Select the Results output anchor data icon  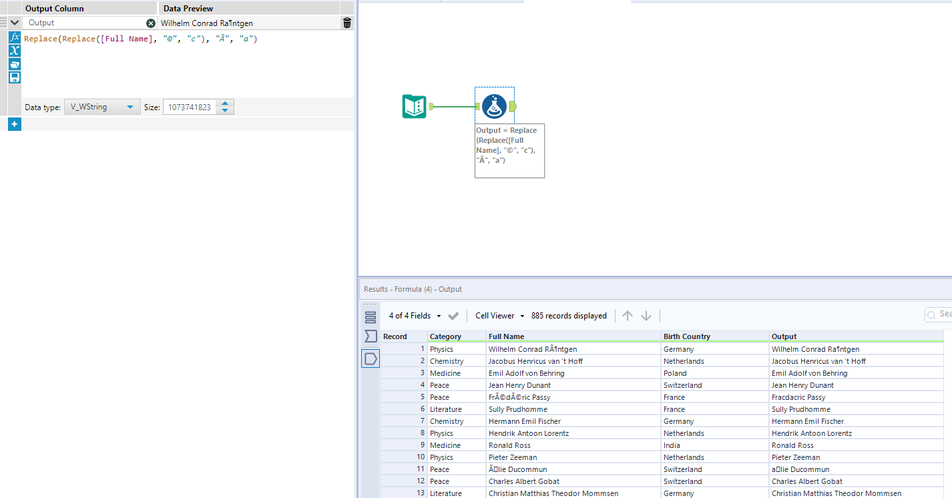[370, 358]
